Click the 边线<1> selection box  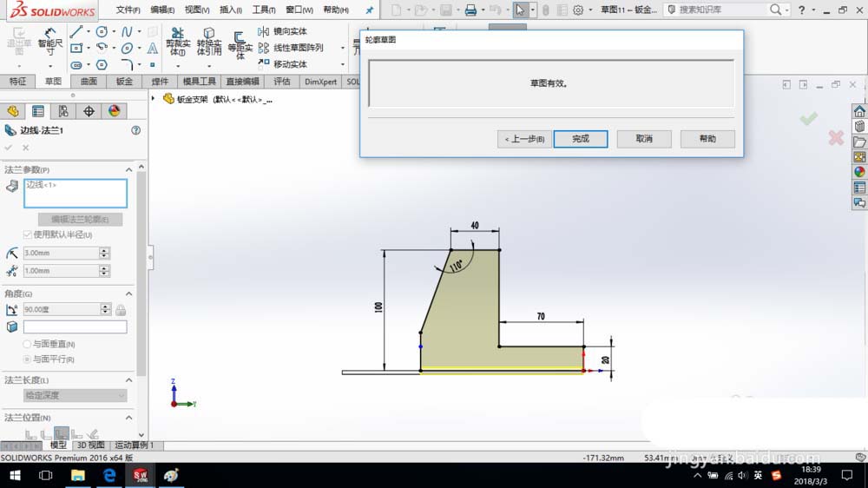[76, 194]
